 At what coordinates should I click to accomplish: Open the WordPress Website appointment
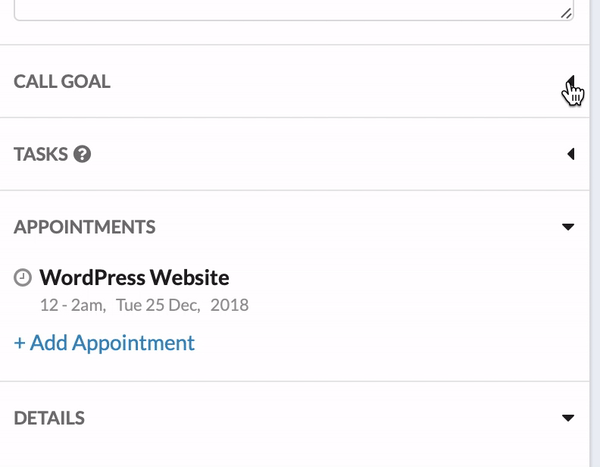click(x=134, y=278)
